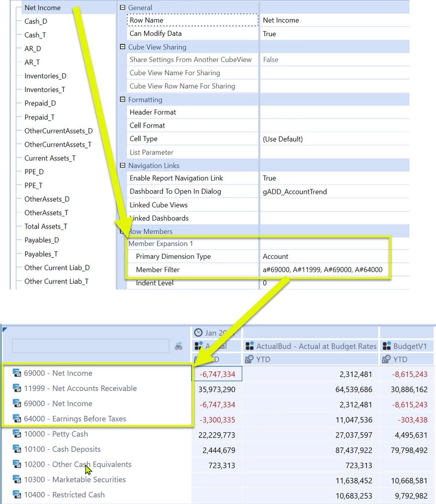
Task: Select the Net Income row in tree
Action: 42,8
